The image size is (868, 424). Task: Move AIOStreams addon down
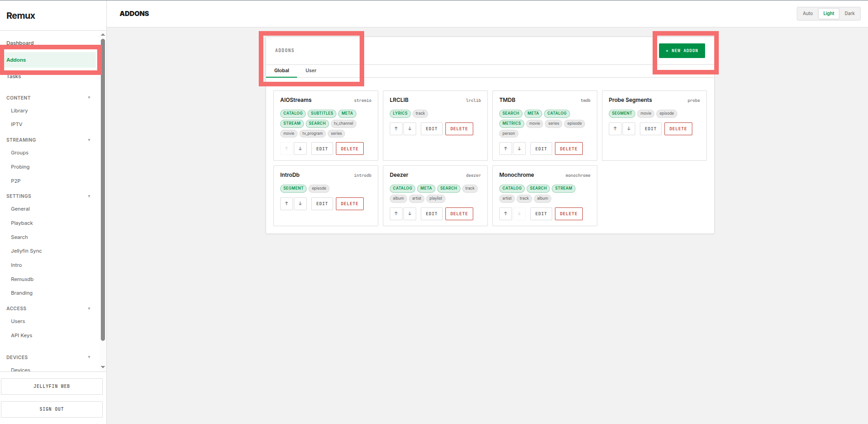tap(300, 148)
